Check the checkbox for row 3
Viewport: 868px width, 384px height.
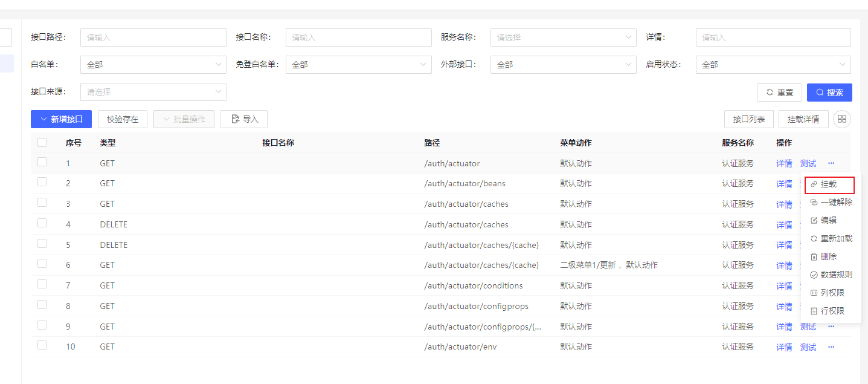tap(42, 203)
